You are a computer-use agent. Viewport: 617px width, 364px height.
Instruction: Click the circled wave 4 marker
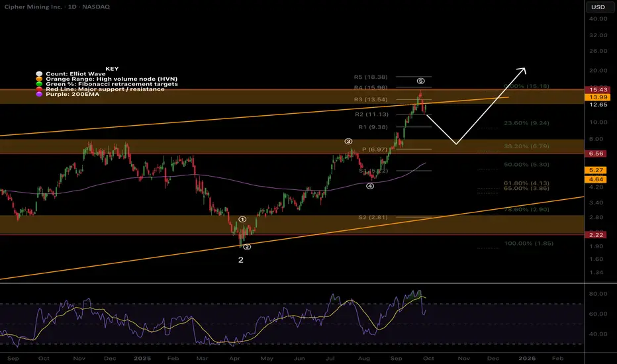[x=370, y=186]
